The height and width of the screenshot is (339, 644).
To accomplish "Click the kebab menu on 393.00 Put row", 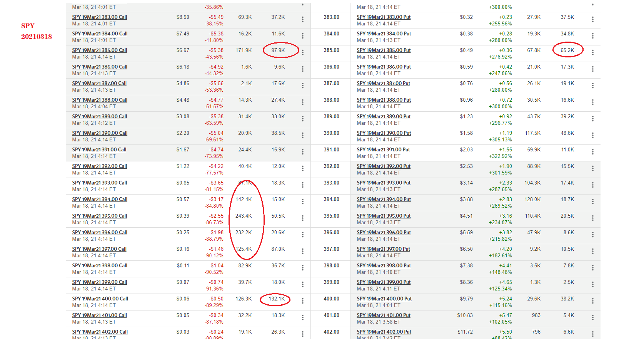I will click(x=593, y=185).
